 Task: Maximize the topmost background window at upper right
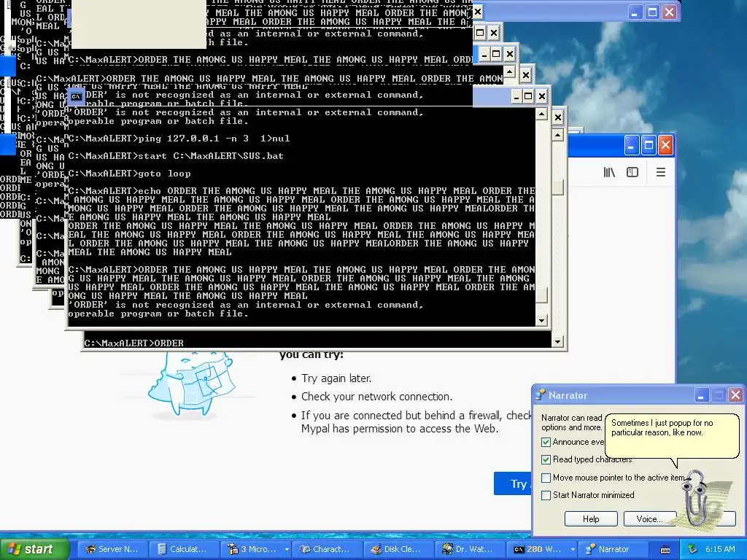point(652,12)
